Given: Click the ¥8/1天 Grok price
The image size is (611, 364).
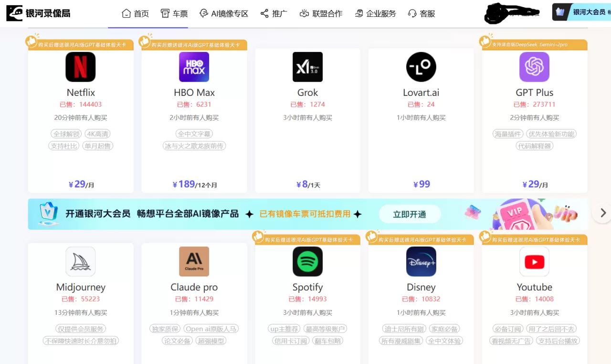Looking at the screenshot, I should 307,184.
